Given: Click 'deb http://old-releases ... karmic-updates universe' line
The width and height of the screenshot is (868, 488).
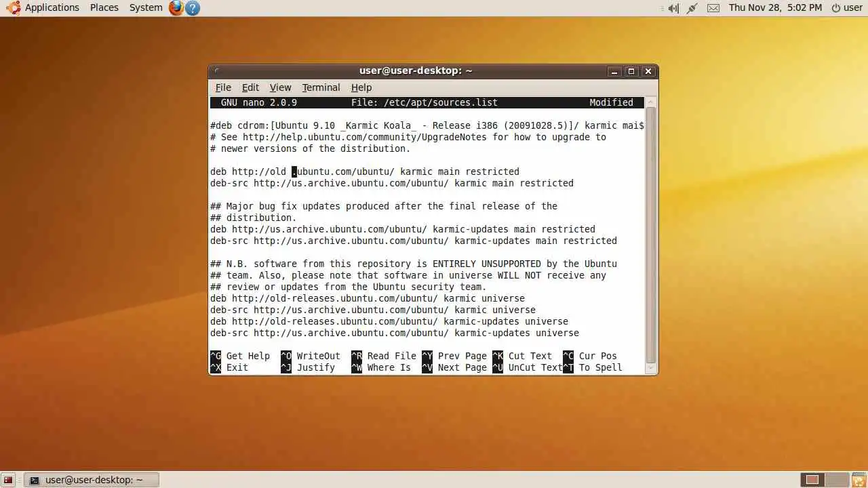Looking at the screenshot, I should click(389, 321).
